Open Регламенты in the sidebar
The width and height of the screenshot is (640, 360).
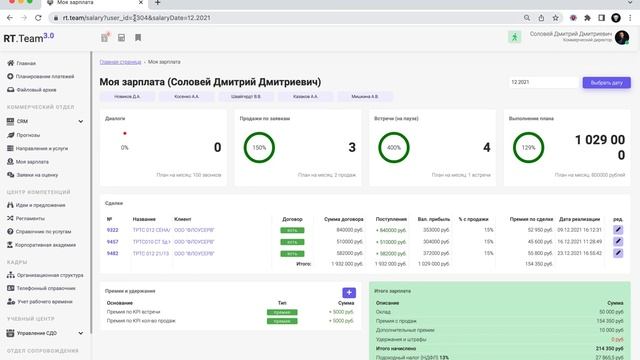point(31,218)
